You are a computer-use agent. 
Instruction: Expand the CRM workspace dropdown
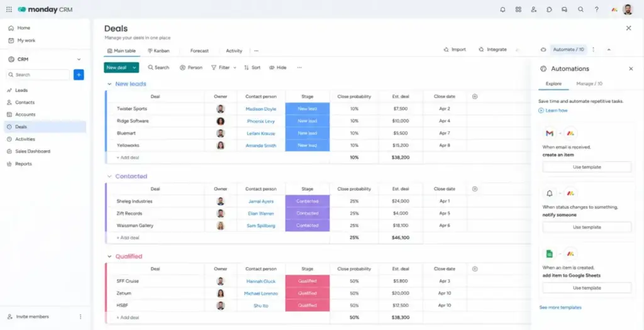click(x=79, y=59)
